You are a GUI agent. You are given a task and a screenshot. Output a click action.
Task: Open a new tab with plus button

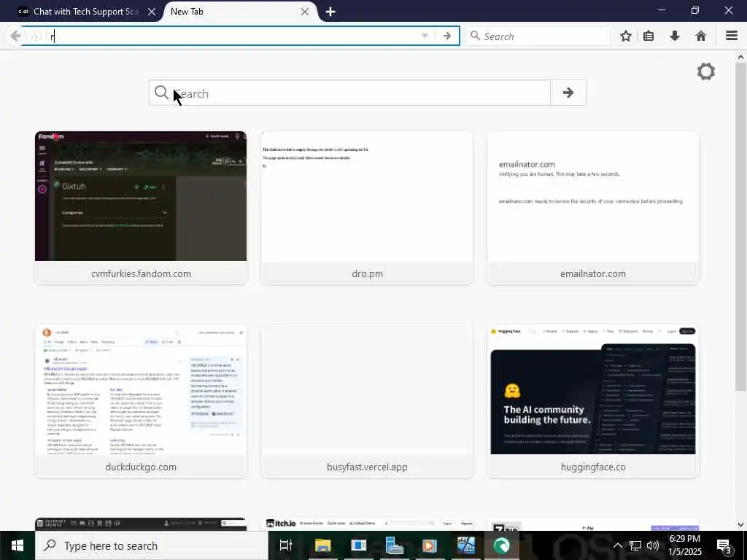[330, 12]
